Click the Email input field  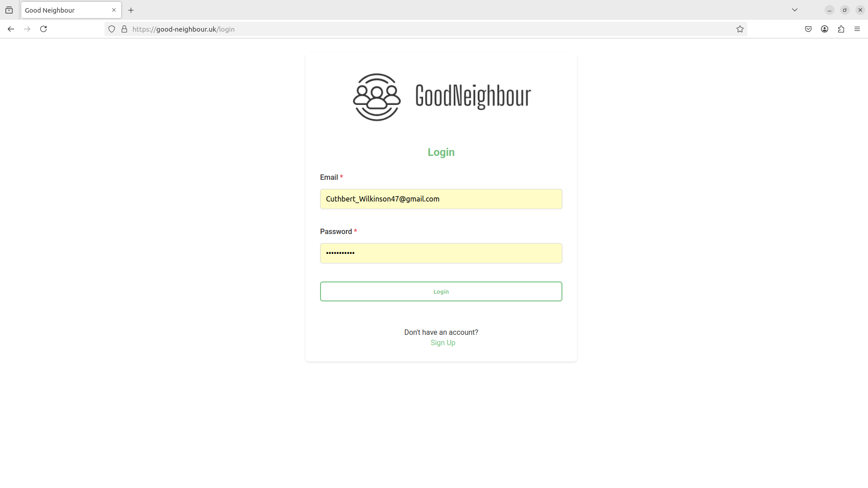[441, 199]
